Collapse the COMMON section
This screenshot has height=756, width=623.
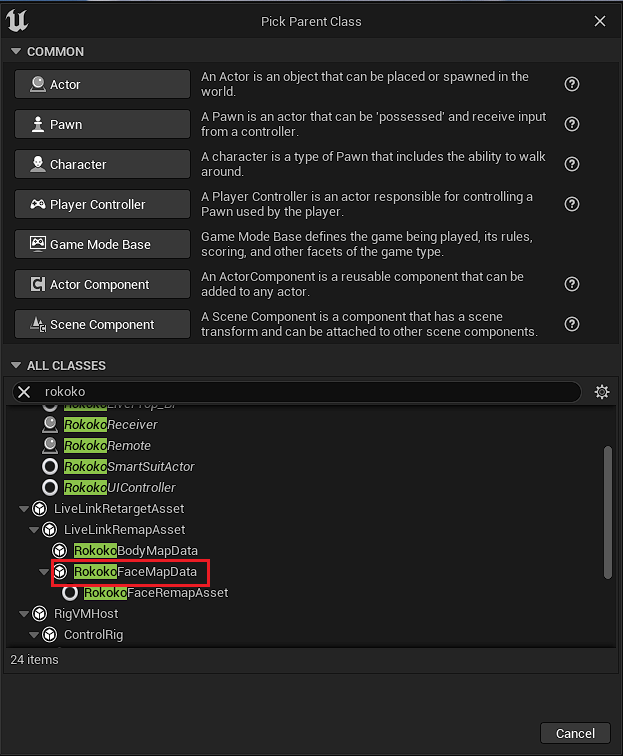(x=16, y=51)
